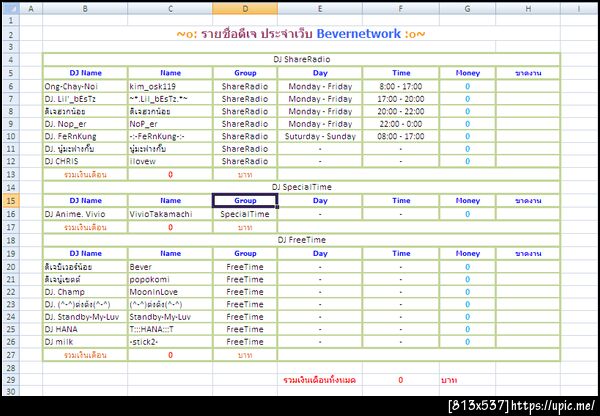Click the '20:00 - 22:00' time cell
The height and width of the screenshot is (416, 600).
[401, 111]
